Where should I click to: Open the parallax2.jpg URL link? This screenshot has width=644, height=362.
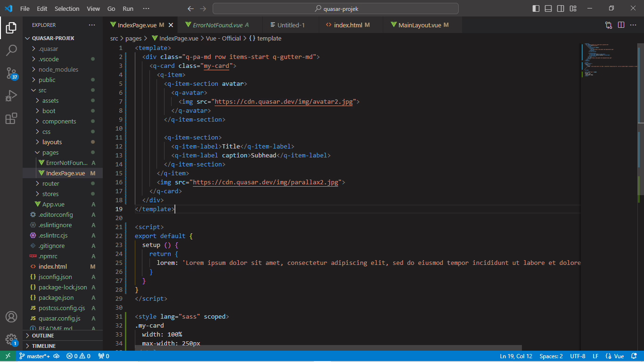[x=265, y=182]
